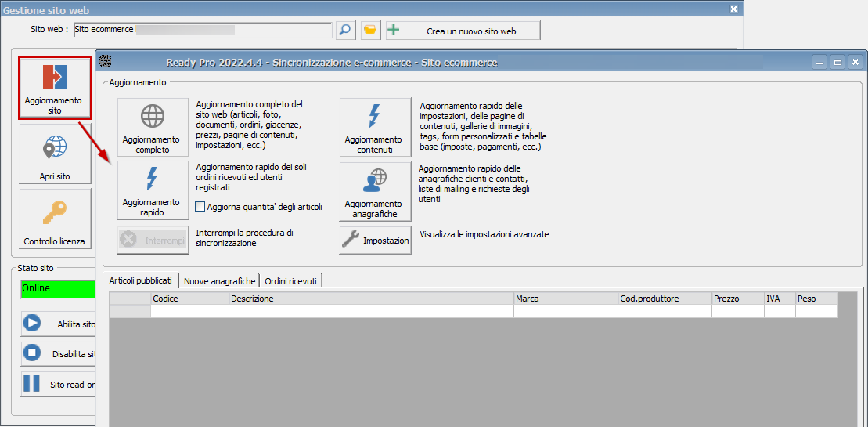The image size is (868, 427).
Task: Open Impostazioni wrench settings button
Action: point(375,241)
